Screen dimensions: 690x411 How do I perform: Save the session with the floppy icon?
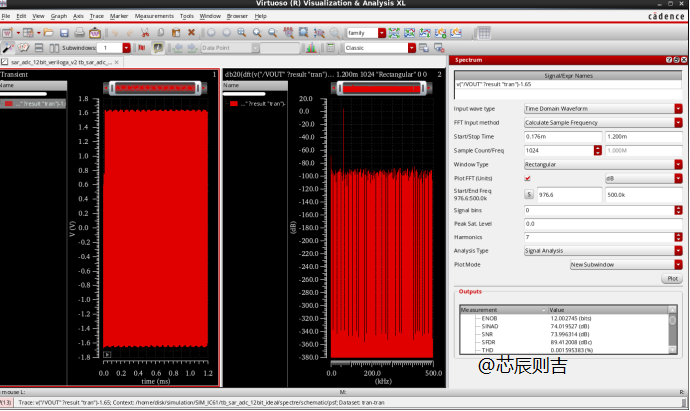64,33
